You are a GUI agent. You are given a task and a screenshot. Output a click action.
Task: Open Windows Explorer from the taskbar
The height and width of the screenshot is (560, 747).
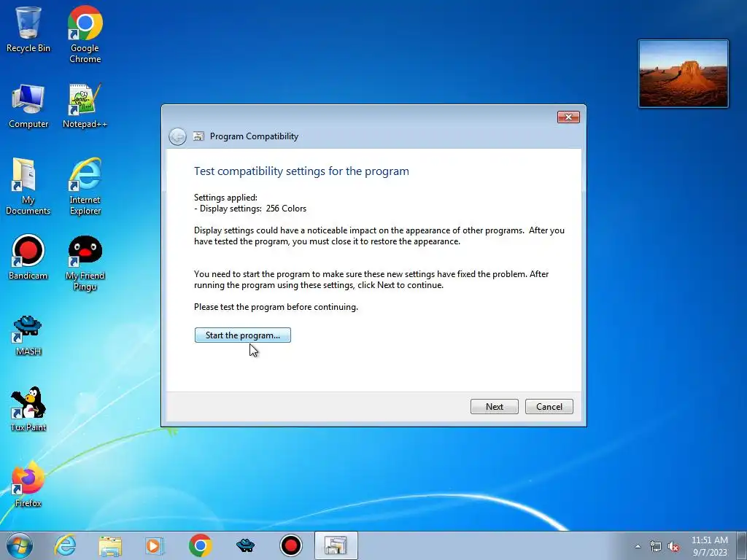pyautogui.click(x=110, y=545)
